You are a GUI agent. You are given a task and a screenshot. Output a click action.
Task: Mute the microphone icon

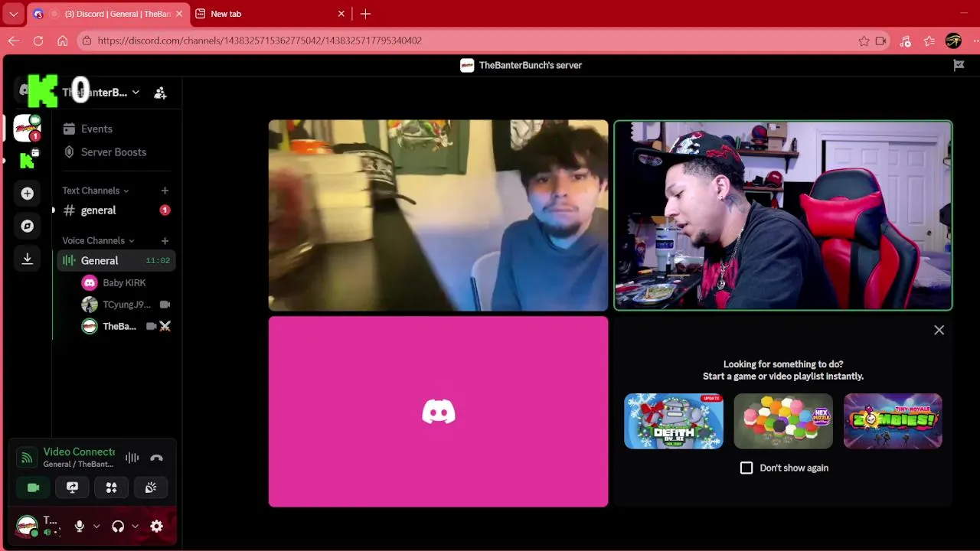click(x=79, y=527)
